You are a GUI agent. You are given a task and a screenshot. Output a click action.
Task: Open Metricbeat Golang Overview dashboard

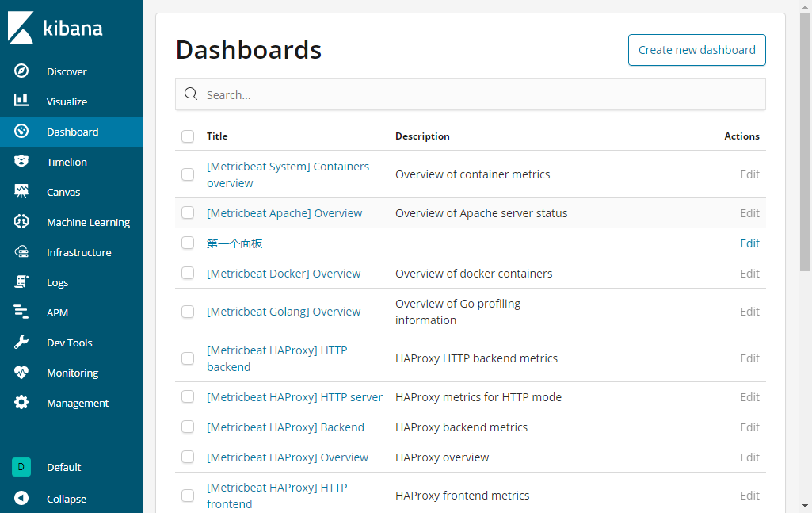click(284, 312)
